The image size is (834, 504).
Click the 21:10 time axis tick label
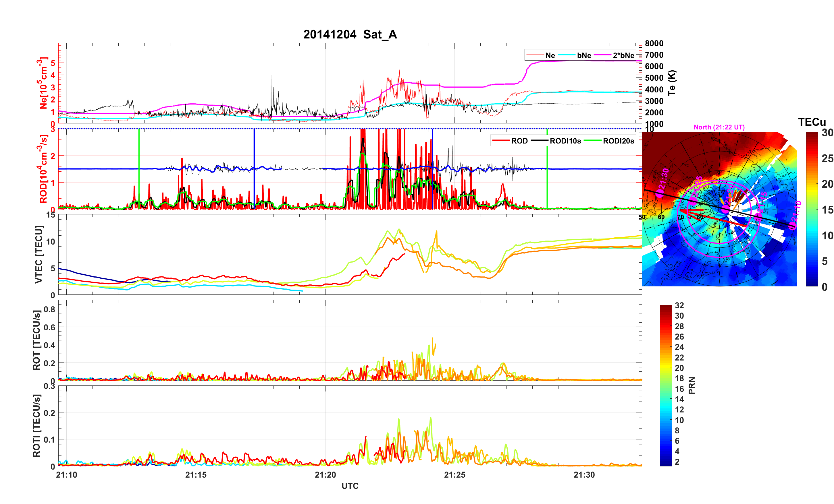point(67,474)
